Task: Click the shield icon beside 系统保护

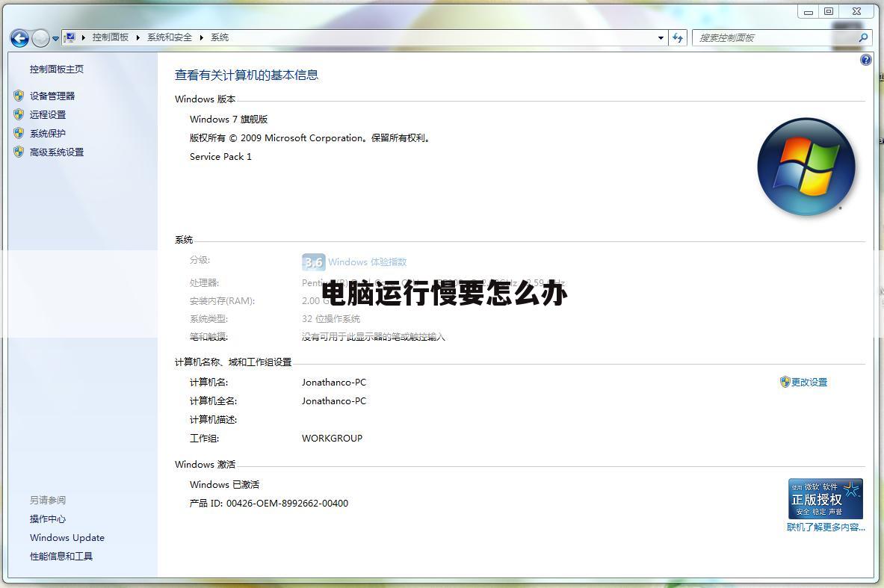Action: point(19,133)
